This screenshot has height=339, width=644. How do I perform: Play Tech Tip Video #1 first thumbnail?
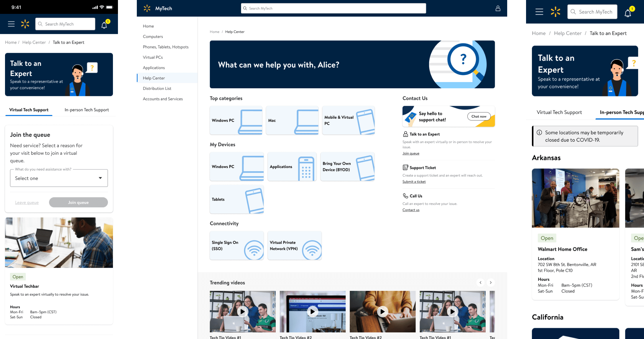tap(242, 312)
